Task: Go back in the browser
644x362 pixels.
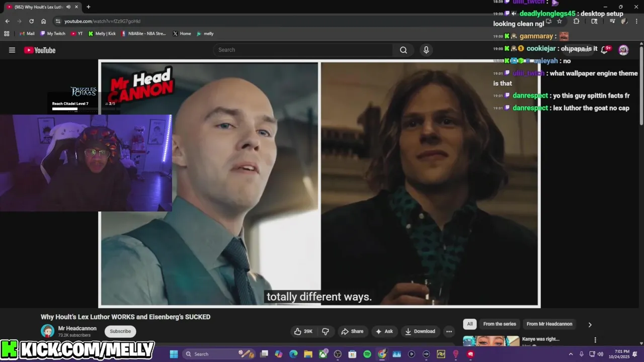Action: click(7, 21)
